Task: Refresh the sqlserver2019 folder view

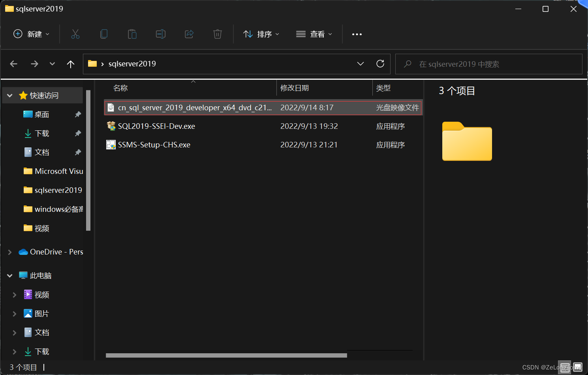Action: pos(380,64)
